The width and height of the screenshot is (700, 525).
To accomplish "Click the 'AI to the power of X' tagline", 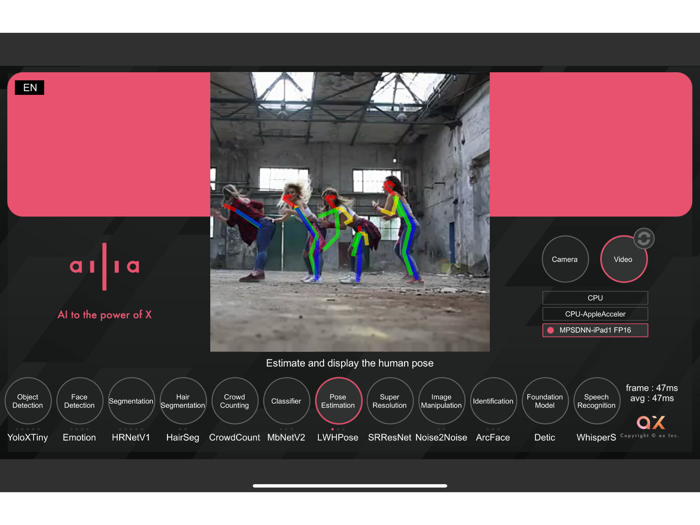I will pos(104,315).
